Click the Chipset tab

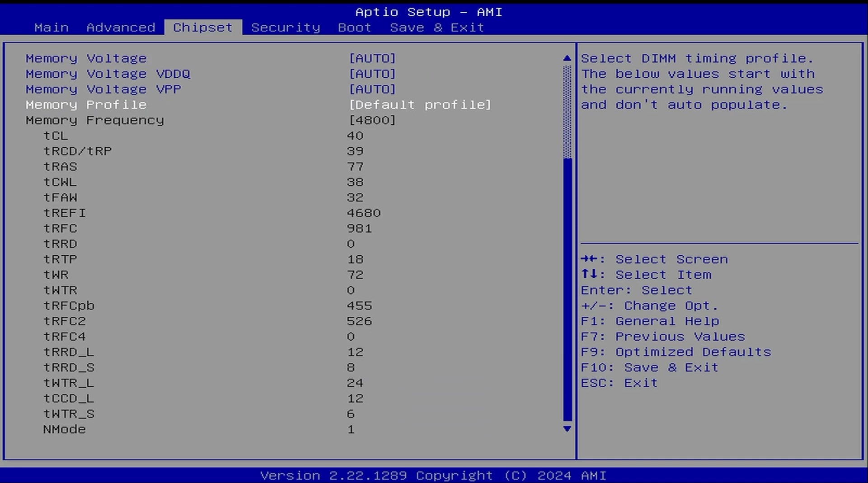pyautogui.click(x=203, y=28)
